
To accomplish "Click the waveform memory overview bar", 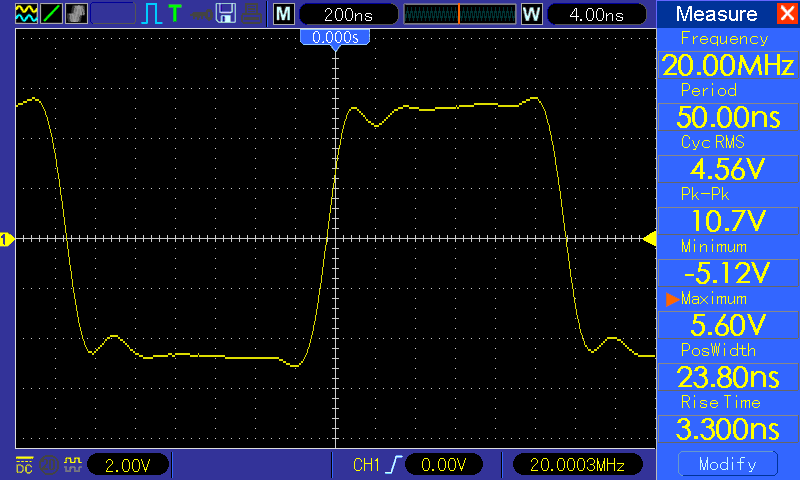I will [x=460, y=14].
